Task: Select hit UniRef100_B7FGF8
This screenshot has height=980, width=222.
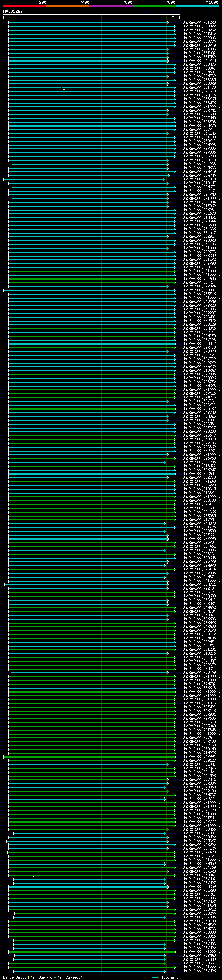Action: pos(199,91)
